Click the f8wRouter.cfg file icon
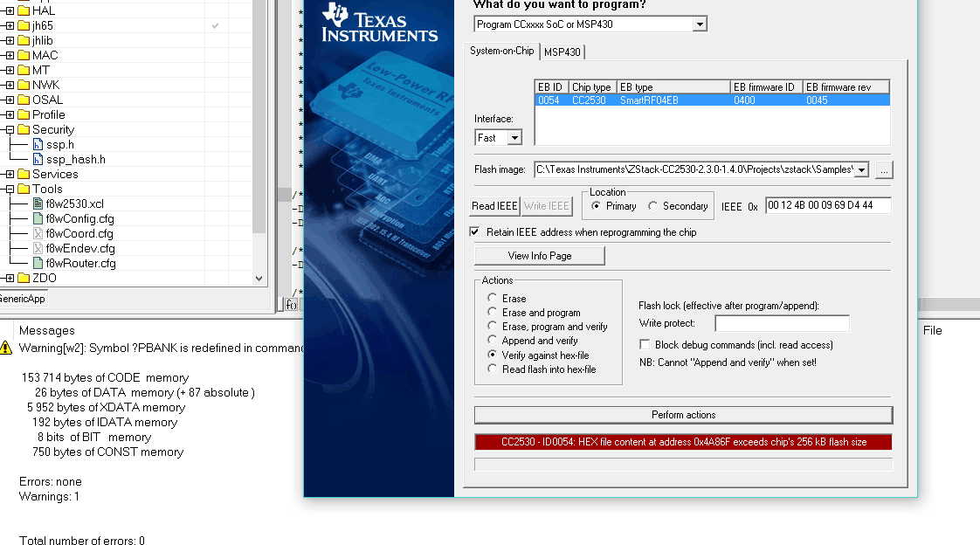The image size is (980, 545). click(x=38, y=263)
